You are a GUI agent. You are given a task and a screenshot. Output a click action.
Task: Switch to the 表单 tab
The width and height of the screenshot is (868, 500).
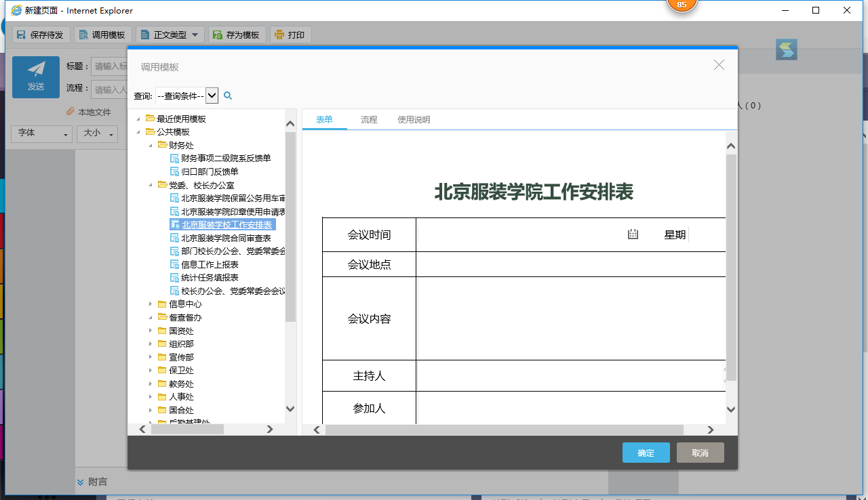point(324,119)
